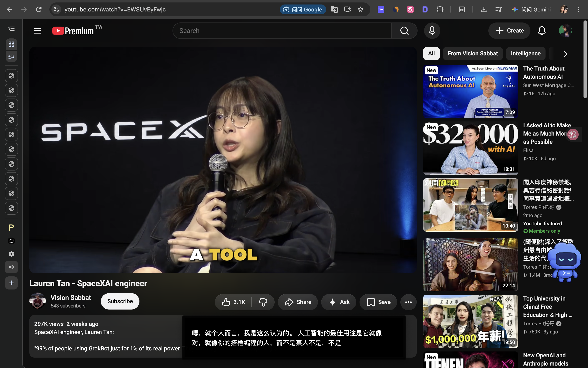This screenshot has height=368, width=588.
Task: Select the From Vision Sabbat chip
Action: click(x=473, y=54)
